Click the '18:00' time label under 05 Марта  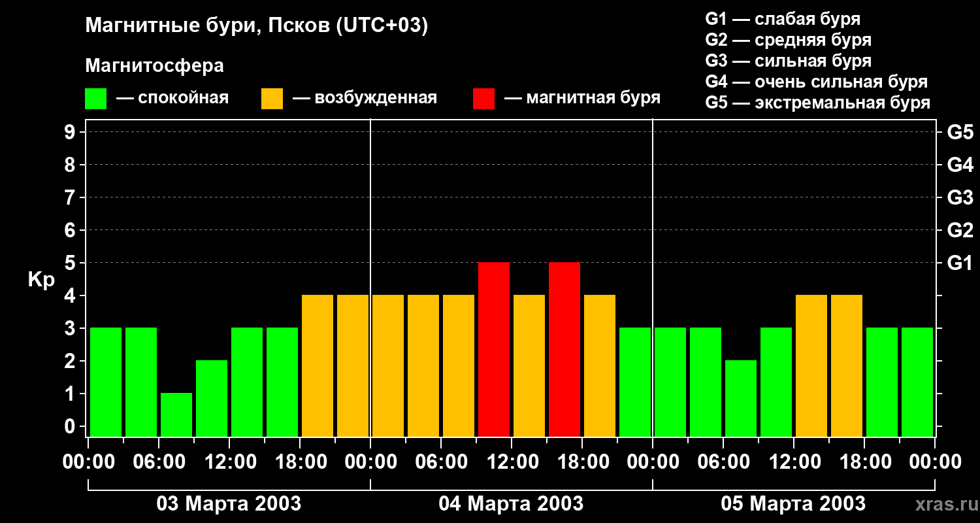(x=864, y=462)
